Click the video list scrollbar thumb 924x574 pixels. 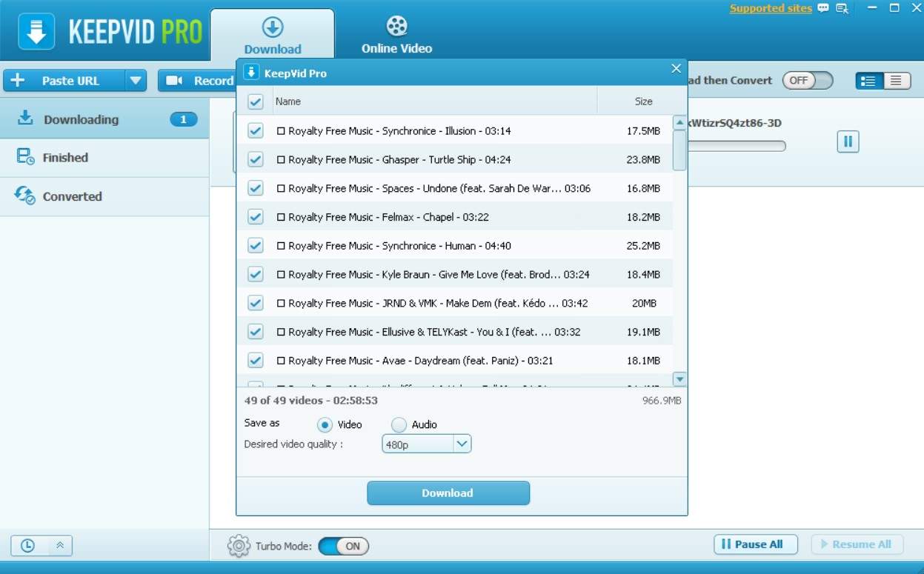[679, 150]
